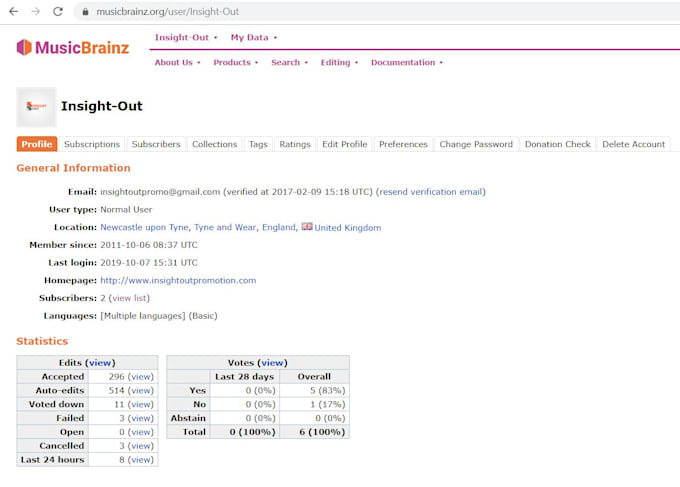Image resolution: width=680 pixels, height=487 pixels.
Task: Go to the Preferences tab
Action: coord(403,144)
